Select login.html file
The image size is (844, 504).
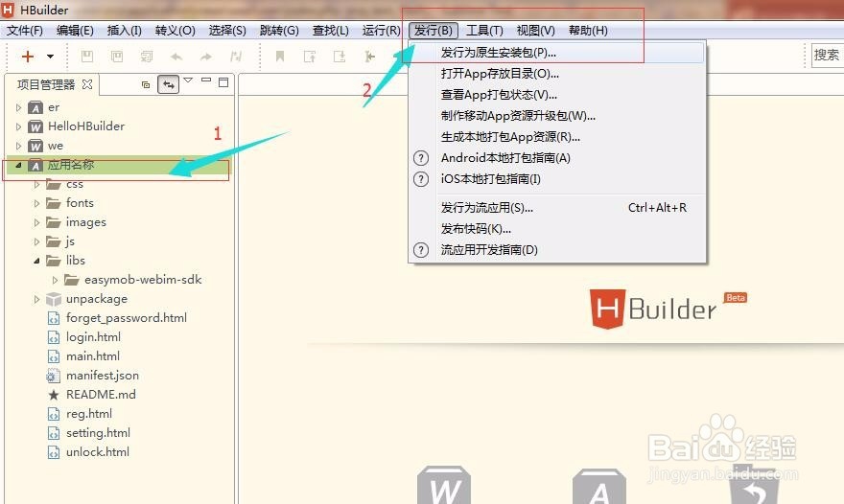coord(93,337)
